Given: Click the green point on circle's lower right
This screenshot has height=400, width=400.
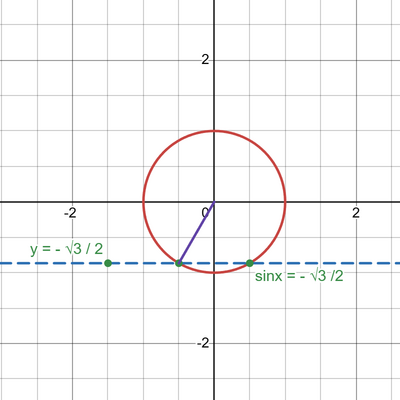Looking at the screenshot, I should (x=250, y=263).
